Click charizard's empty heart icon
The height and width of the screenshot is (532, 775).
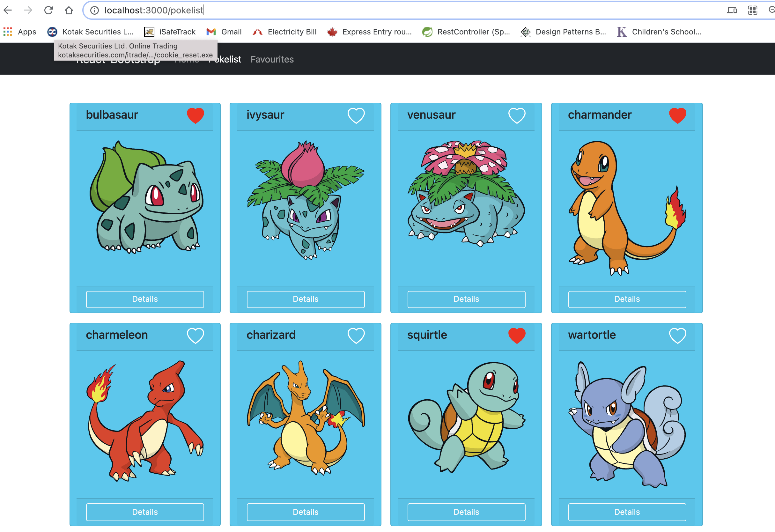pyautogui.click(x=356, y=336)
